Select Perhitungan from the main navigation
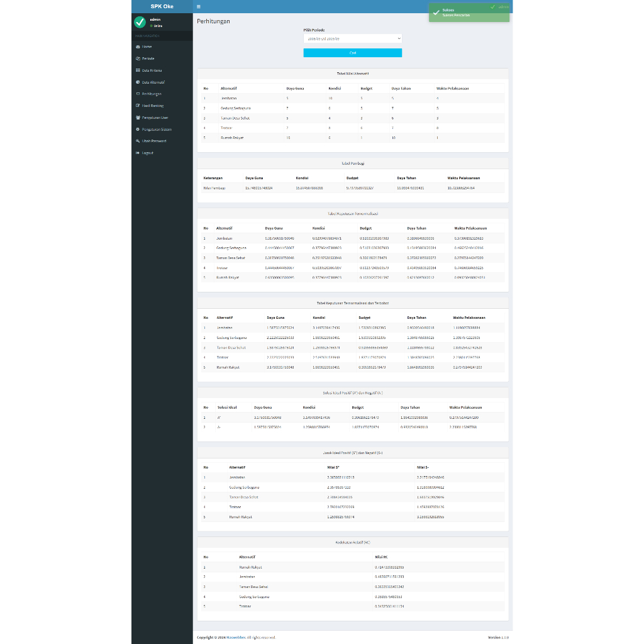 (x=153, y=94)
